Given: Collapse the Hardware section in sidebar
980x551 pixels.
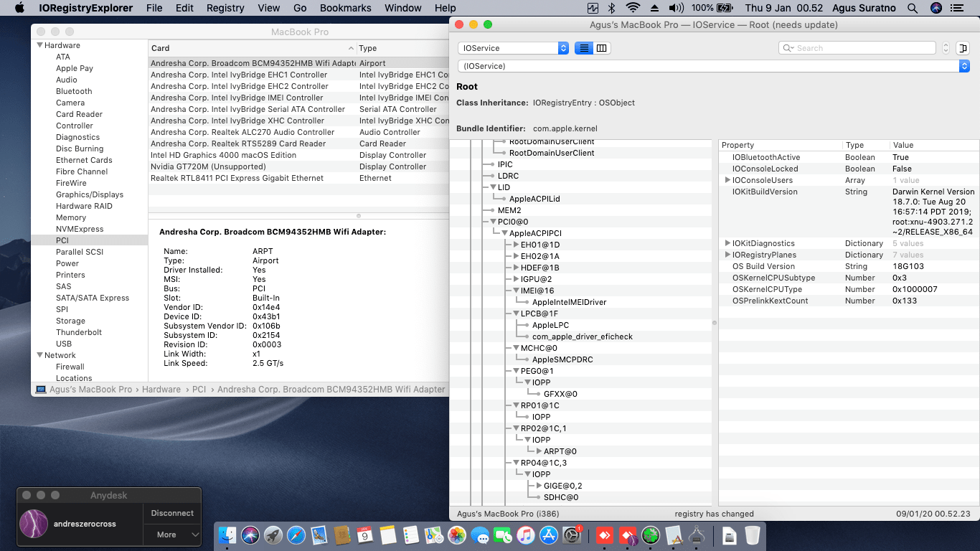Looking at the screenshot, I should pyautogui.click(x=39, y=45).
